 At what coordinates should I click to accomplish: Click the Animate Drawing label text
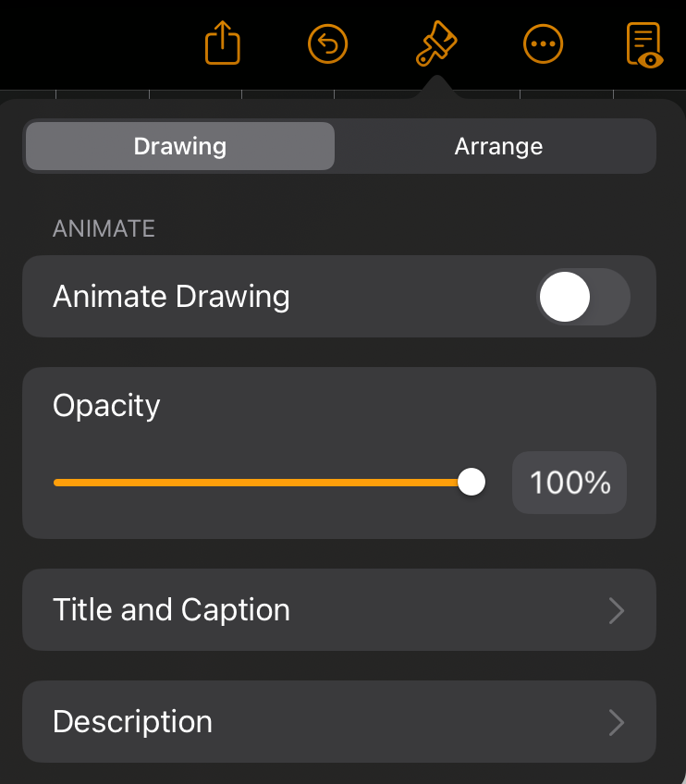(171, 297)
